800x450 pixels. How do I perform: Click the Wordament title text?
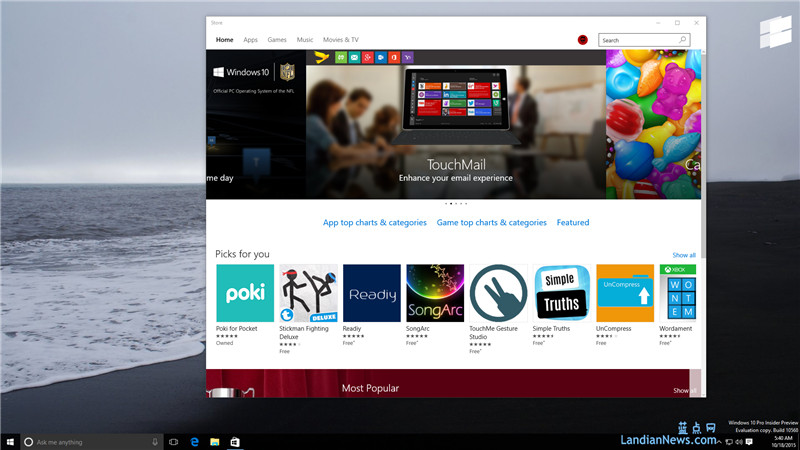coord(676,329)
